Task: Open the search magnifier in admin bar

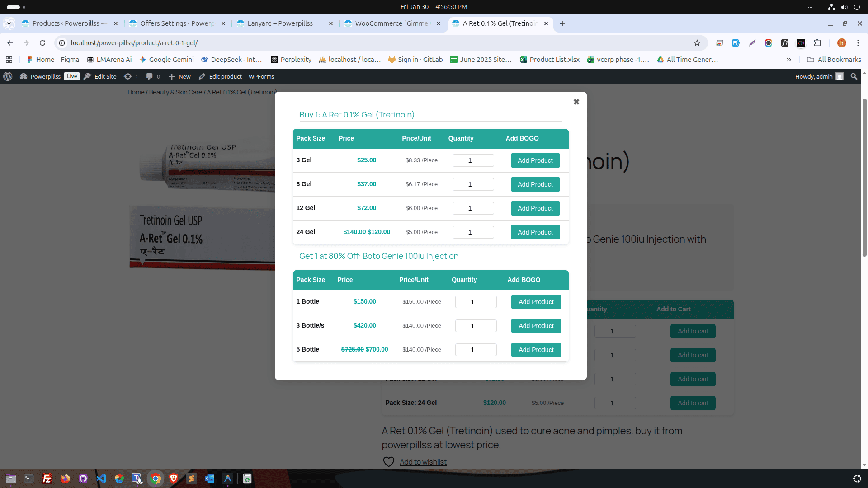Action: pos(854,76)
